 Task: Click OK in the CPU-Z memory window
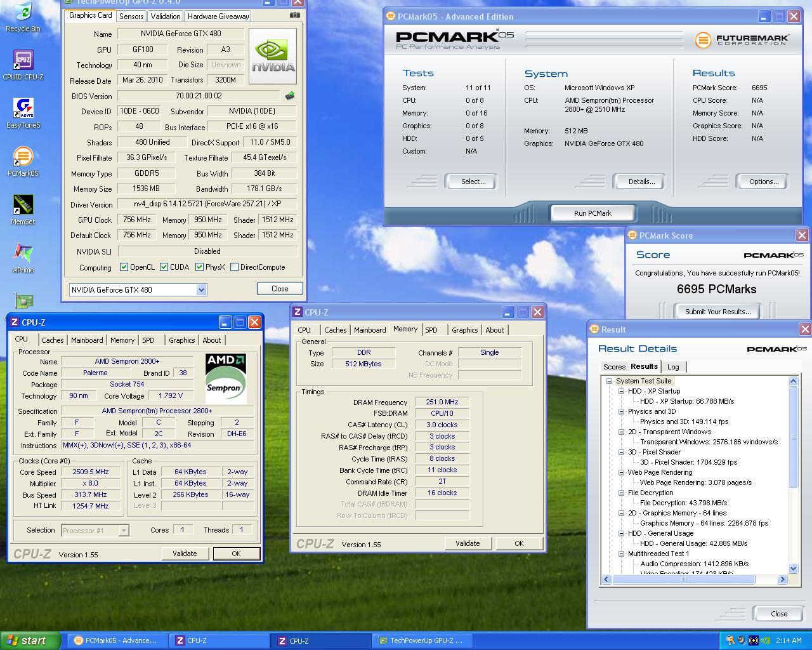coord(519,543)
